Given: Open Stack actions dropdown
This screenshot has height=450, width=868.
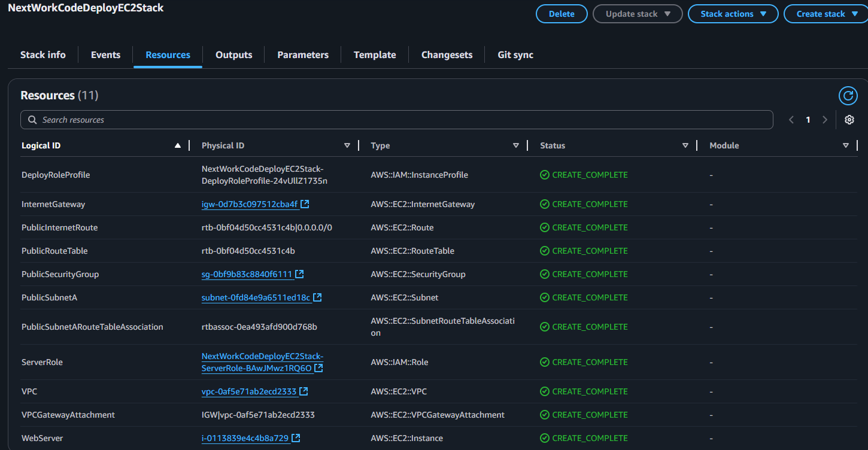Looking at the screenshot, I should pos(733,14).
